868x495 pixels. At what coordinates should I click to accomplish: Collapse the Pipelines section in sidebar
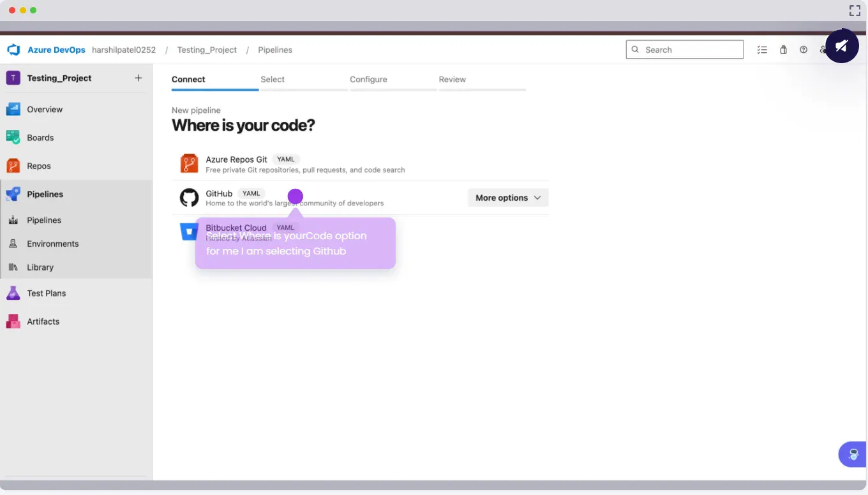[x=45, y=194]
